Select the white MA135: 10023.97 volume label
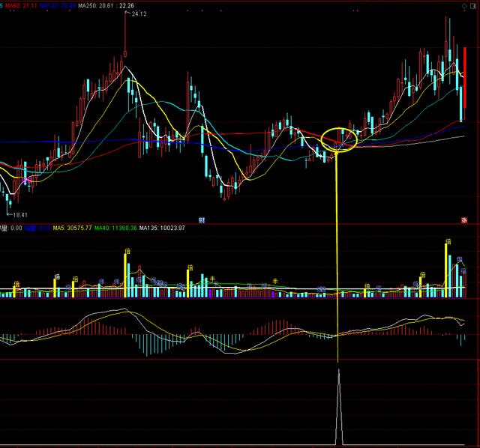Image resolution: width=480 pixels, height=448 pixels. coord(162,228)
